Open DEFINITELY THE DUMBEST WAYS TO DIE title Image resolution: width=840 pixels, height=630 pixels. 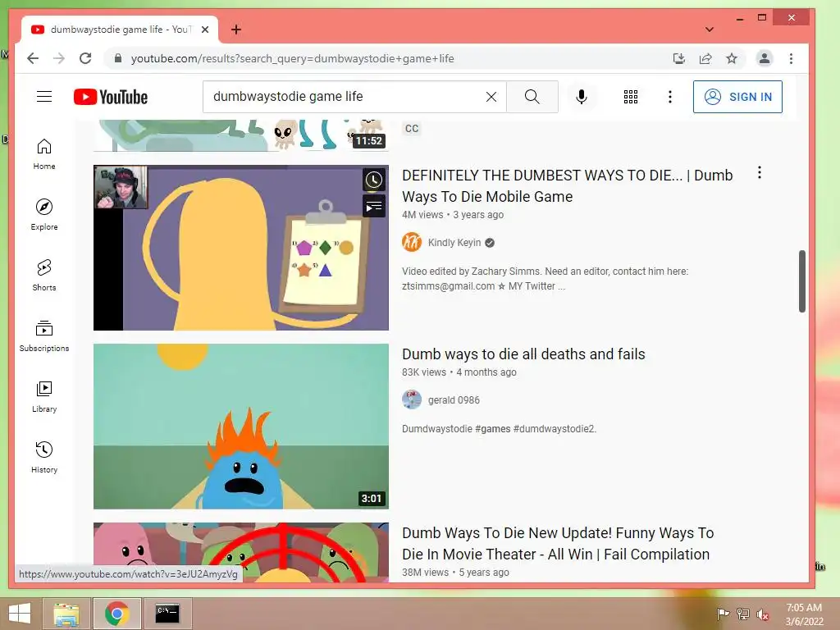(x=568, y=186)
